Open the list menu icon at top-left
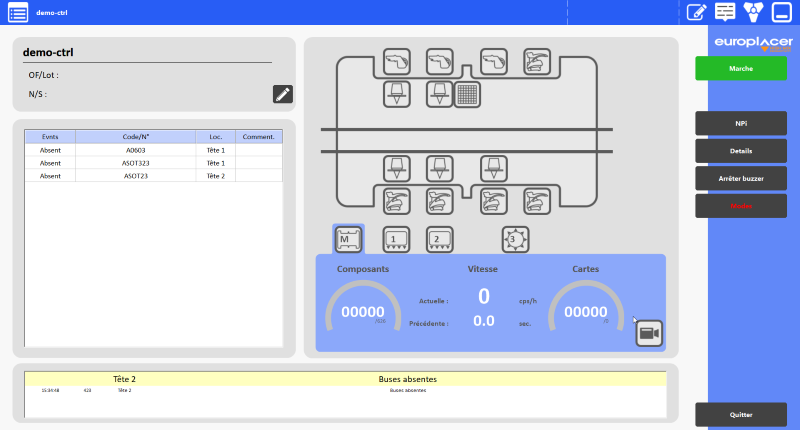Viewport: 800px width, 430px height. pos(18,13)
